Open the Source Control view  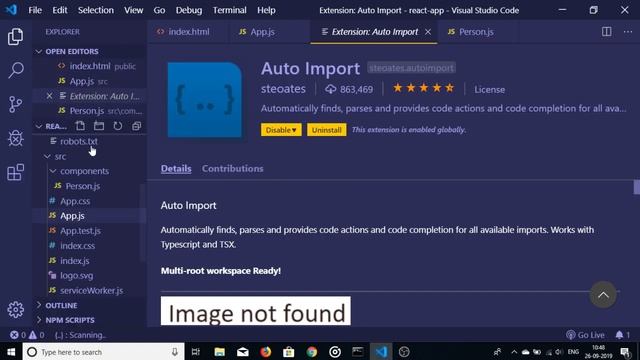coord(16,104)
